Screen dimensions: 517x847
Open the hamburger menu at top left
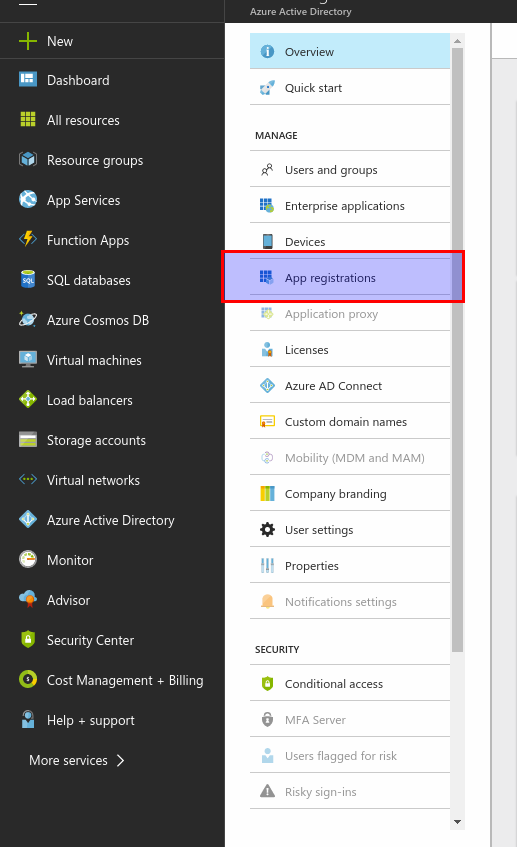click(x=28, y=2)
